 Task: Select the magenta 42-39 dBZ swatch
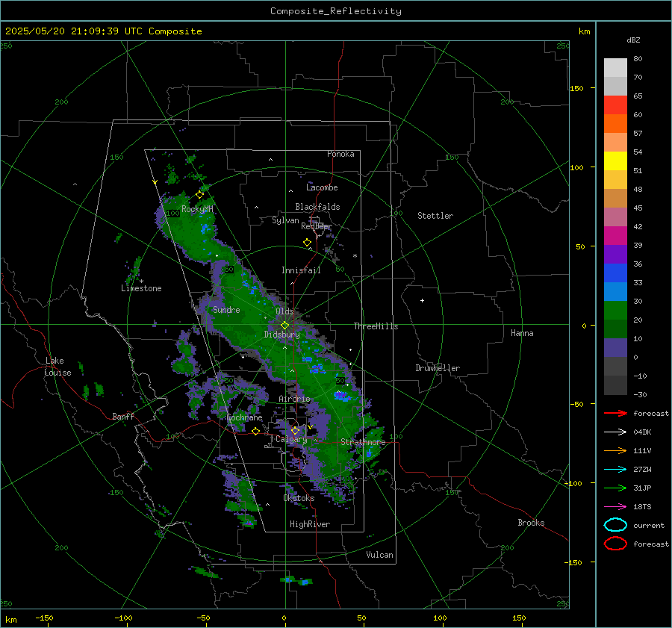pyautogui.click(x=615, y=236)
